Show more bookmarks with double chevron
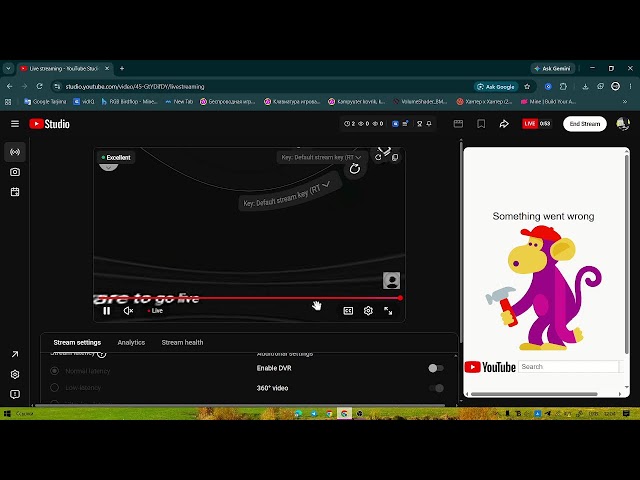This screenshot has height=480, width=640. (625, 102)
